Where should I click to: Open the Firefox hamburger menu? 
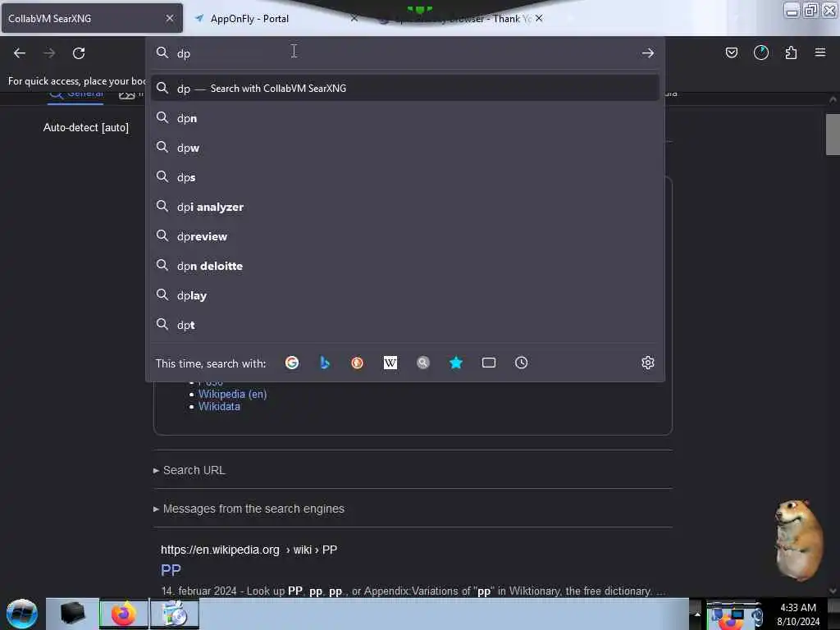pos(820,52)
